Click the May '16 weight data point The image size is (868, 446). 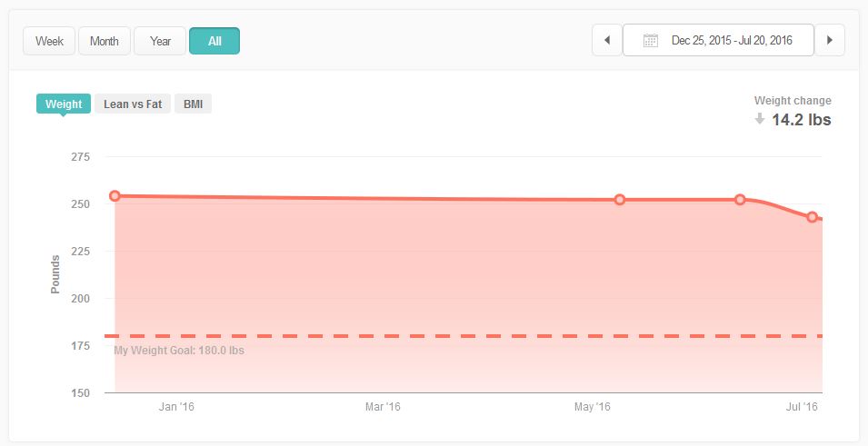(x=620, y=200)
